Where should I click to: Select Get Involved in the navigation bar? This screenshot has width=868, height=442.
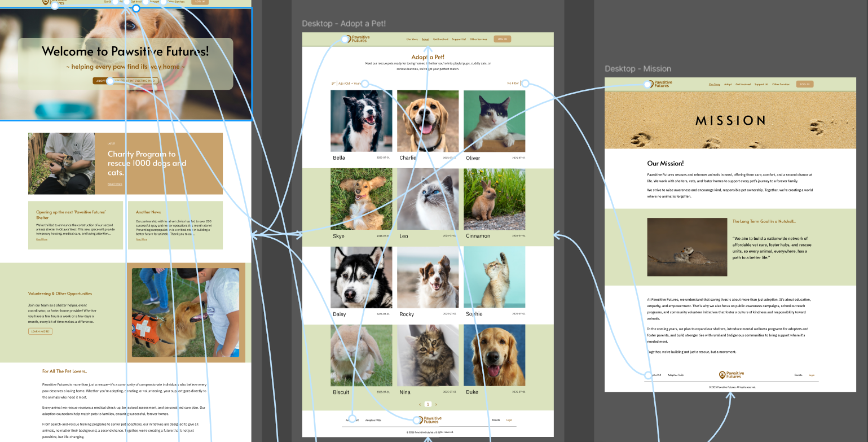pyautogui.click(x=440, y=39)
